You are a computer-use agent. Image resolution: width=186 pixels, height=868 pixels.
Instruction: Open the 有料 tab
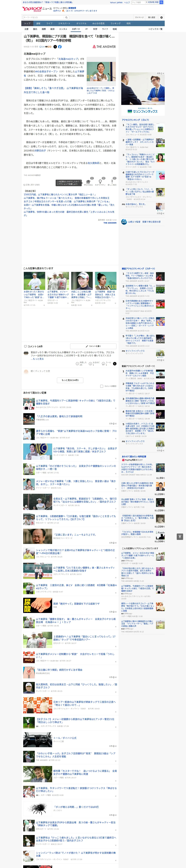[128, 23]
